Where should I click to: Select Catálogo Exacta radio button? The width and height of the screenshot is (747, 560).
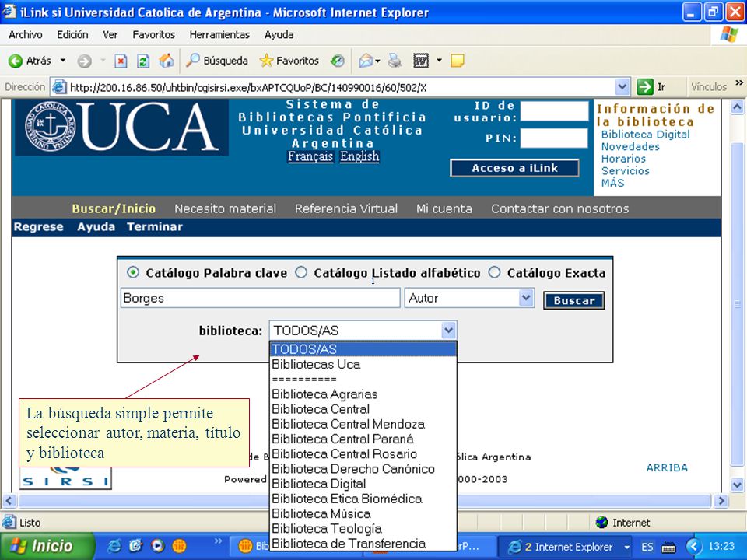tap(495, 272)
